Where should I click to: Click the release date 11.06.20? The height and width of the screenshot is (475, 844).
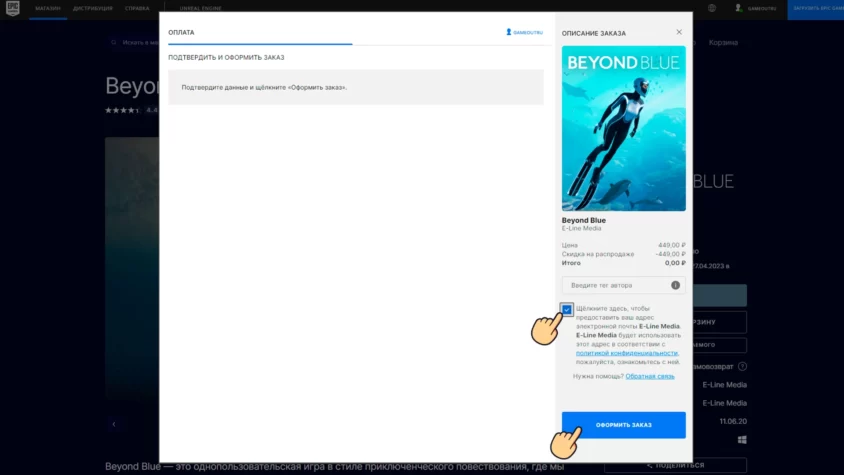[733, 422]
